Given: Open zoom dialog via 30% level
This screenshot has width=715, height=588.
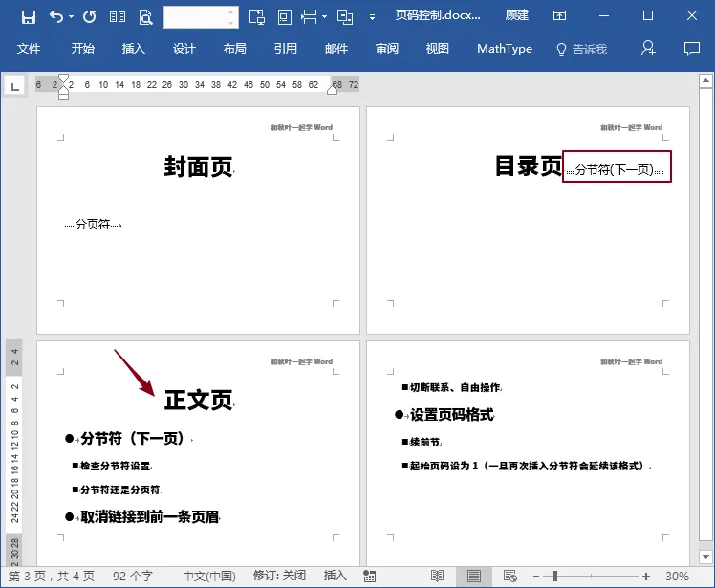Looking at the screenshot, I should 677,577.
